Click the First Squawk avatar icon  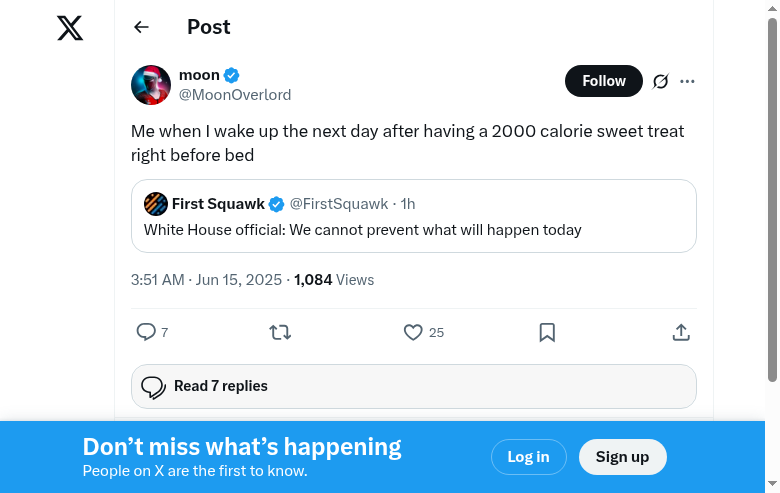click(x=155, y=204)
